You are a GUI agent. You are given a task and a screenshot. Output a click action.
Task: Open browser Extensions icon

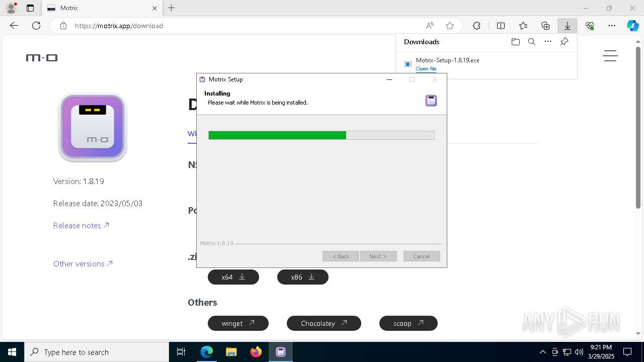coord(476,26)
